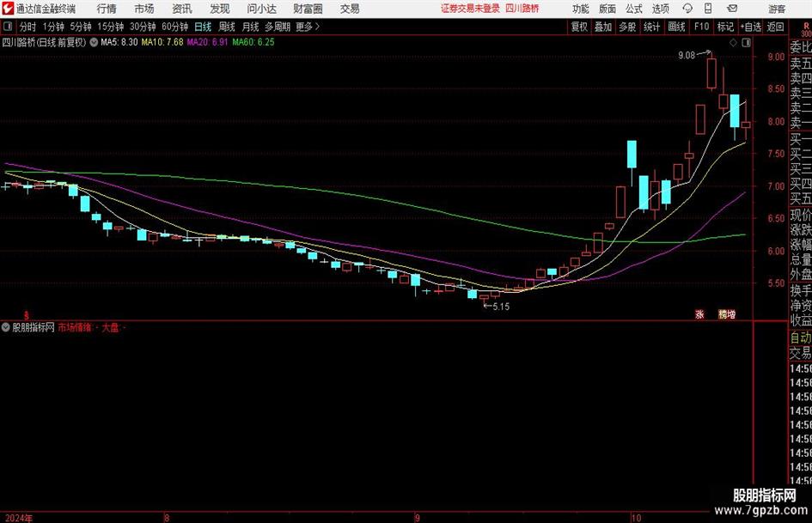Open the 资讯 menu
Image resolution: width=812 pixels, height=523 pixels.
point(182,9)
